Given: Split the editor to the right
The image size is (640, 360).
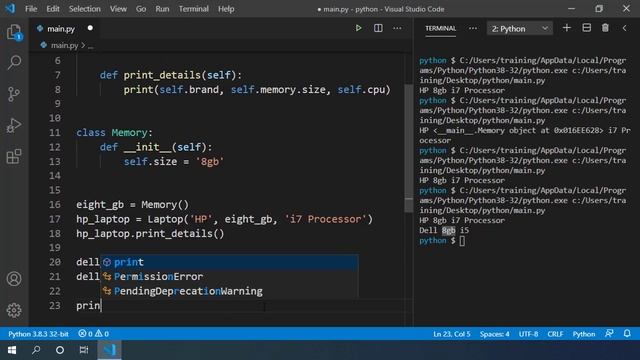Looking at the screenshot, I should (x=378, y=28).
